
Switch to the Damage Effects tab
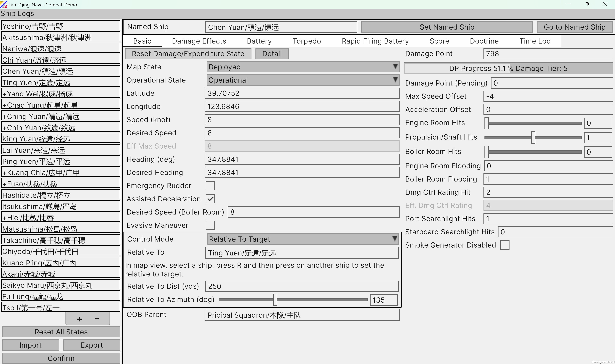click(199, 41)
